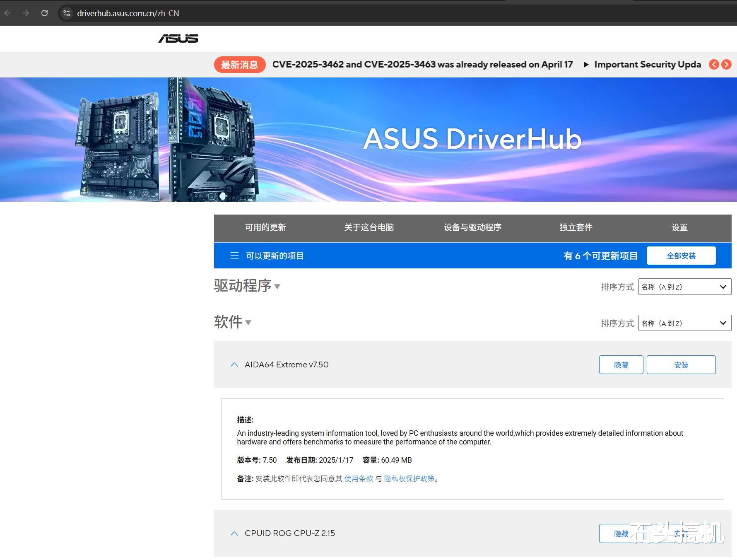Click the browser back arrow
Screen dimensions: 737x560
pyautogui.click(x=7, y=13)
